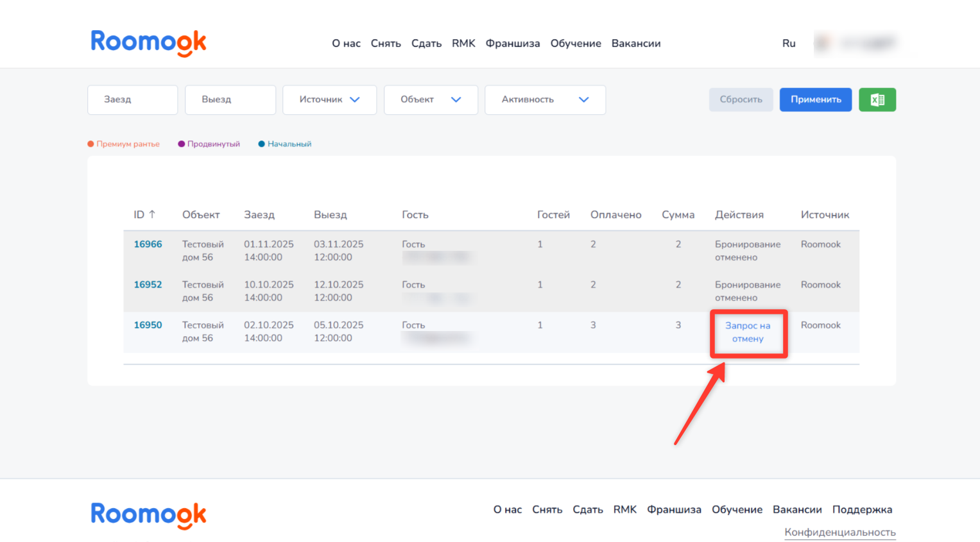The width and height of the screenshot is (980, 542).
Task: Sort table by ID arrow
Action: (152, 214)
